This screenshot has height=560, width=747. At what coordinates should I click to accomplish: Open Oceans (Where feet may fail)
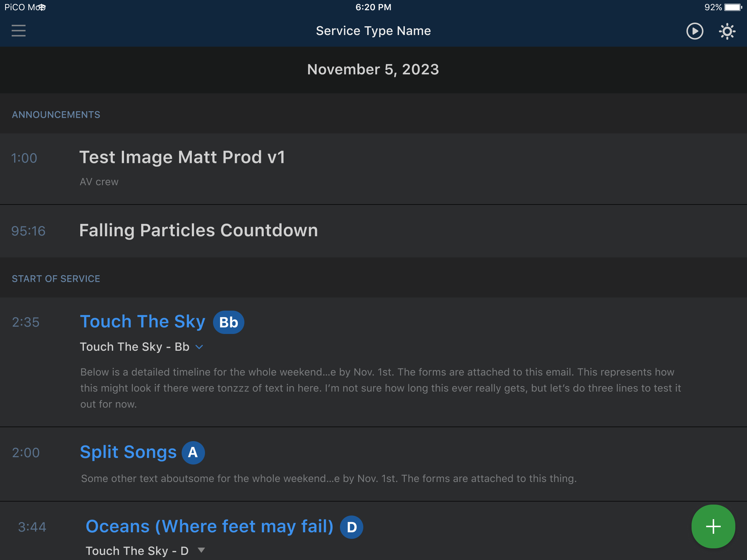209,526
